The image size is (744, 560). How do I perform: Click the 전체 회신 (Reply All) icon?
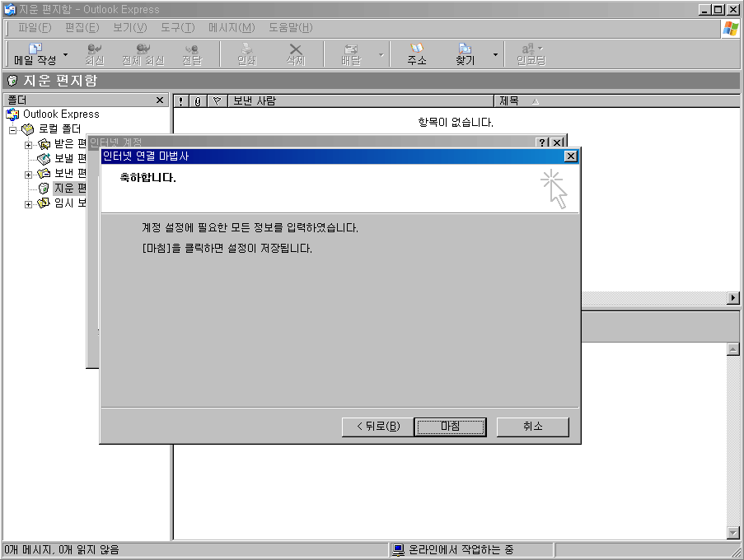click(143, 54)
